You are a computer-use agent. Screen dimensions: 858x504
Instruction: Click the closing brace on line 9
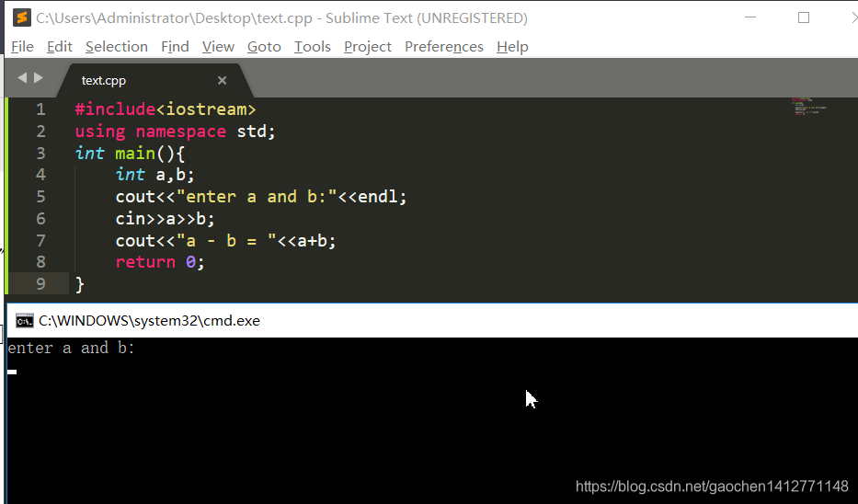click(80, 284)
